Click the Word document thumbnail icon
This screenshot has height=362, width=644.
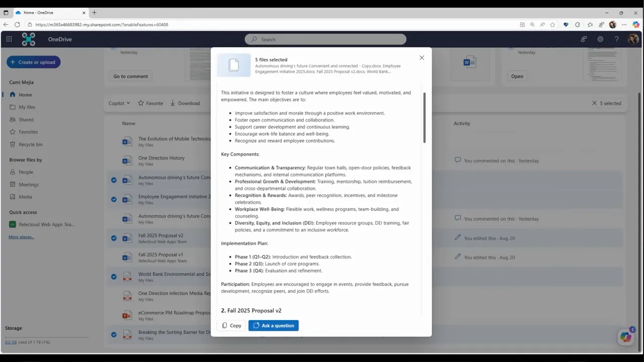(469, 62)
